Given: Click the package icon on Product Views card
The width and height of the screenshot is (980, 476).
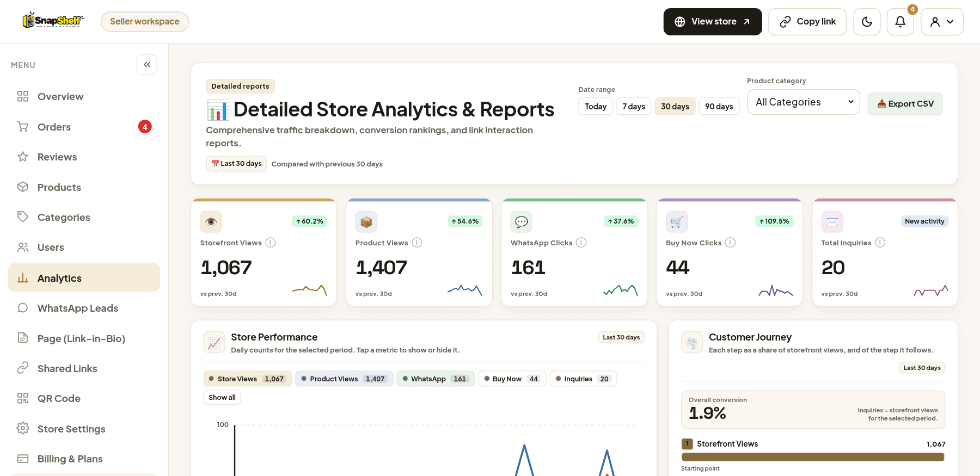Looking at the screenshot, I should click(x=366, y=222).
